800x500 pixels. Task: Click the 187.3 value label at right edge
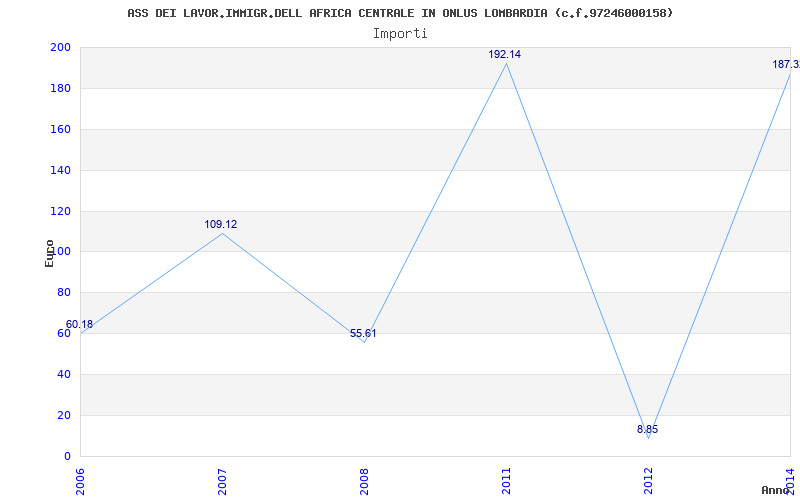[786, 65]
